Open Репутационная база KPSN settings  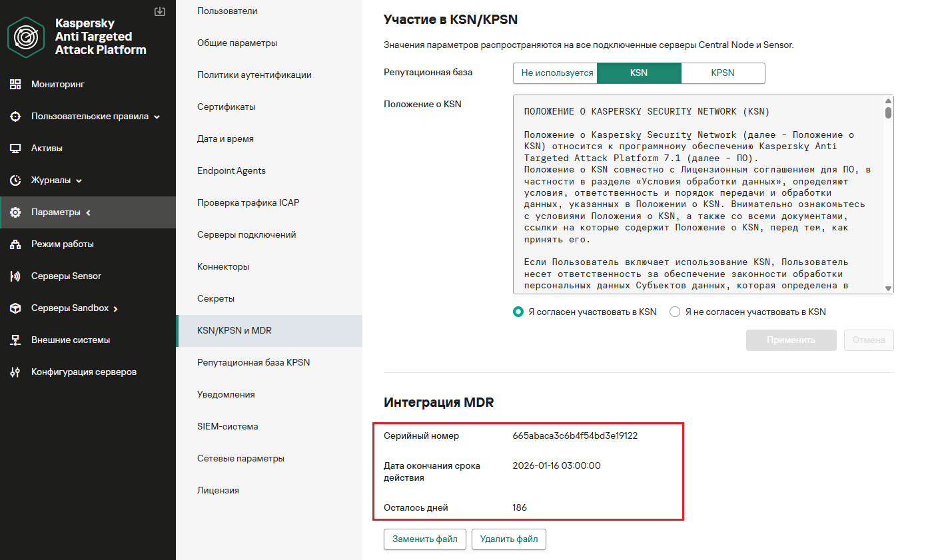269,363
